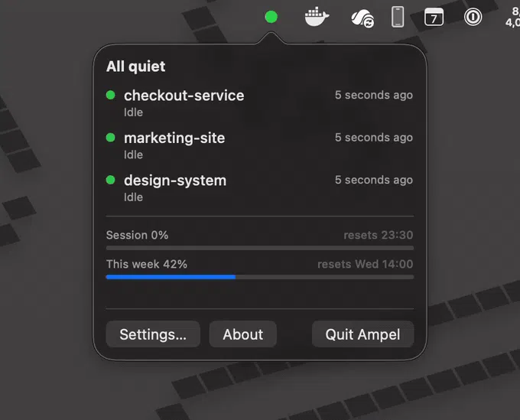This screenshot has width=520, height=420.
Task: Click the green dot beside checkout-service
Action: click(110, 95)
